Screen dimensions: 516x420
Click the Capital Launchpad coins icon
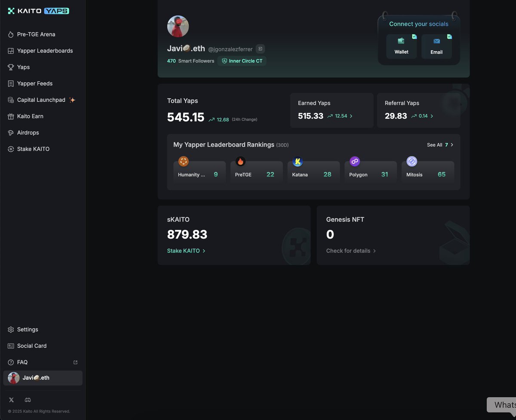tap(11, 100)
